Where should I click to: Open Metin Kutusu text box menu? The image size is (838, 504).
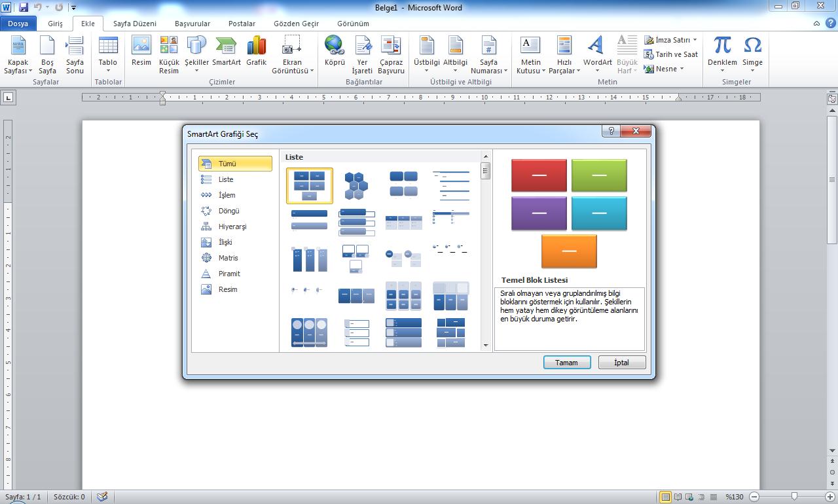pyautogui.click(x=530, y=55)
